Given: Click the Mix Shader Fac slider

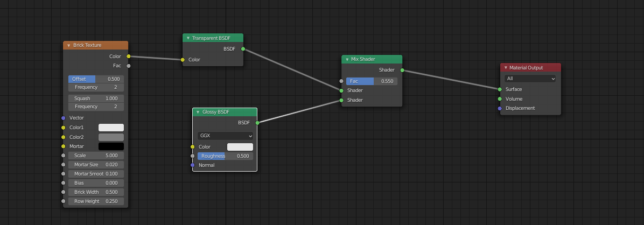Looking at the screenshot, I should 372,81.
